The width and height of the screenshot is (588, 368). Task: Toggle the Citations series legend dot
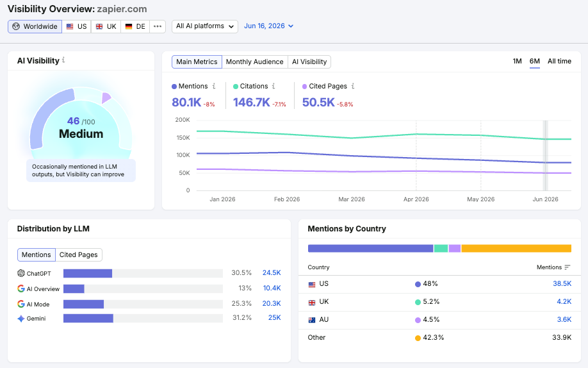click(236, 87)
